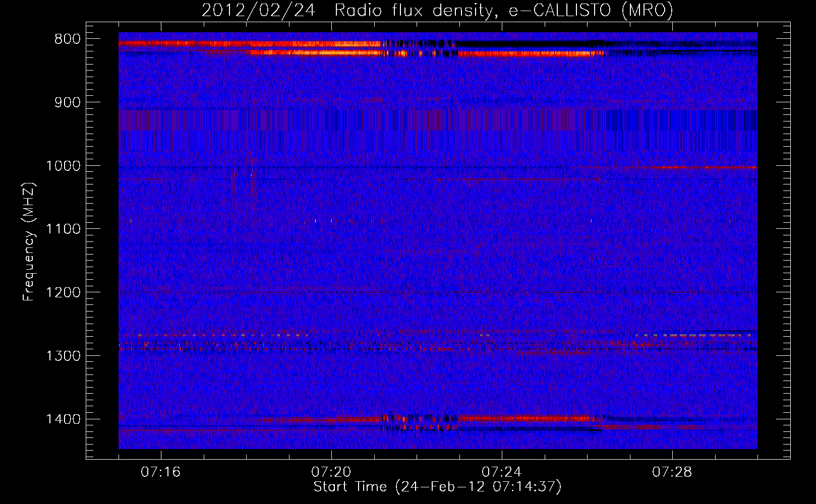Click the 'Start Time (24-Feb-12 07:14:37)' label
Image resolution: width=816 pixels, height=504 pixels.
(437, 487)
